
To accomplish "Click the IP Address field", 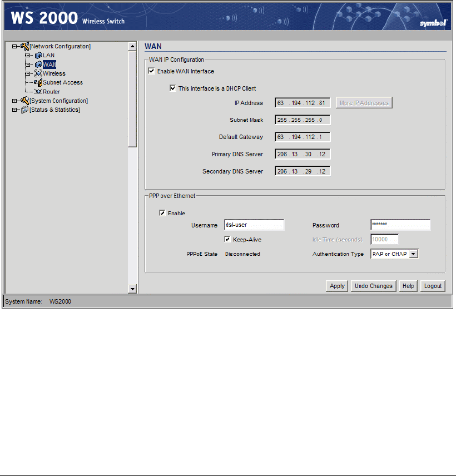I will [303, 103].
